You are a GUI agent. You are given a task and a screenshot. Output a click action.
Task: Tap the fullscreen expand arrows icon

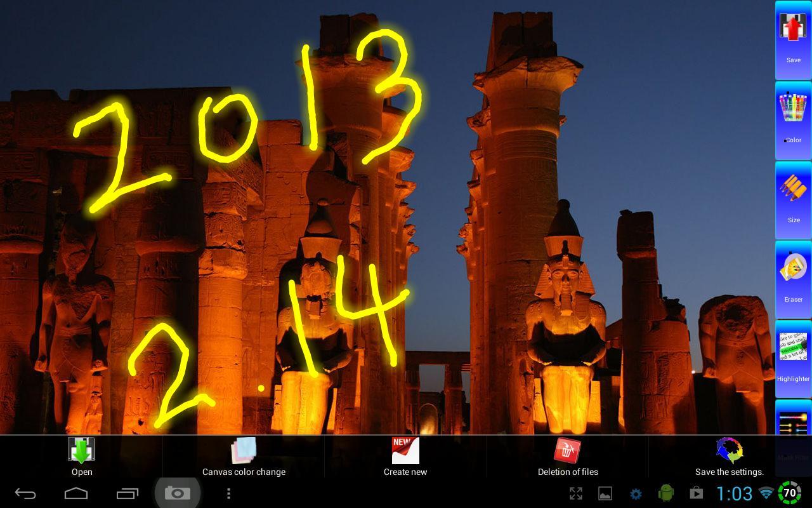pyautogui.click(x=576, y=493)
